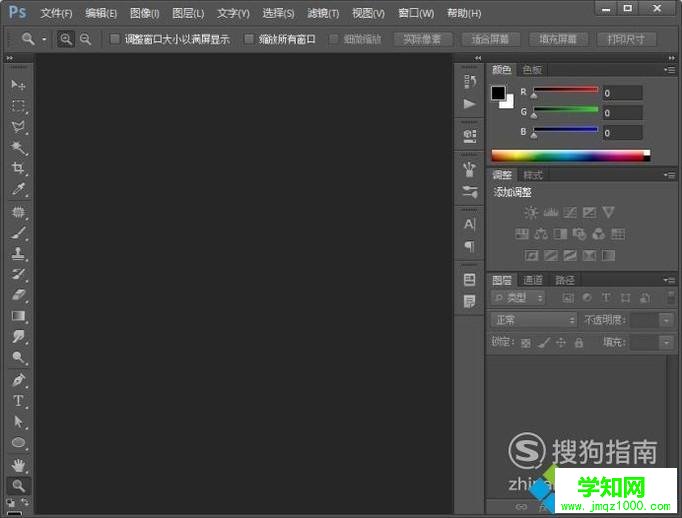The height and width of the screenshot is (518, 682).
Task: Open the Paragraph panel icon
Action: click(469, 246)
